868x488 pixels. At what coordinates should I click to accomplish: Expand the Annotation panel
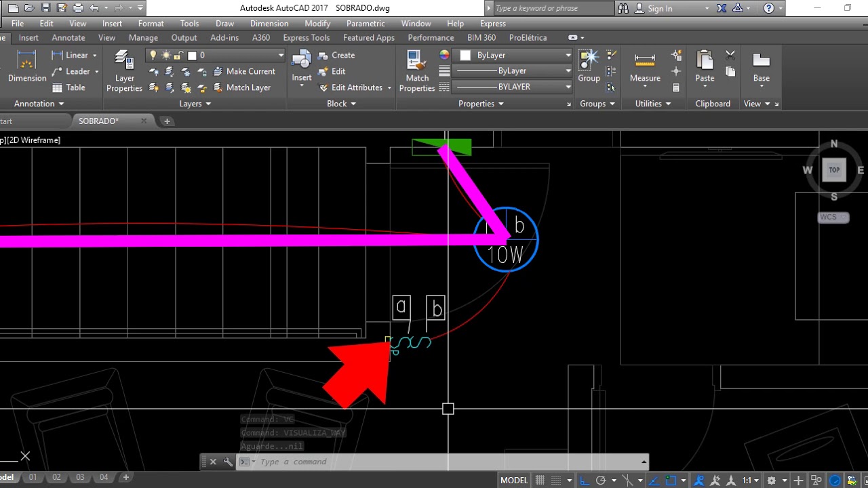39,104
